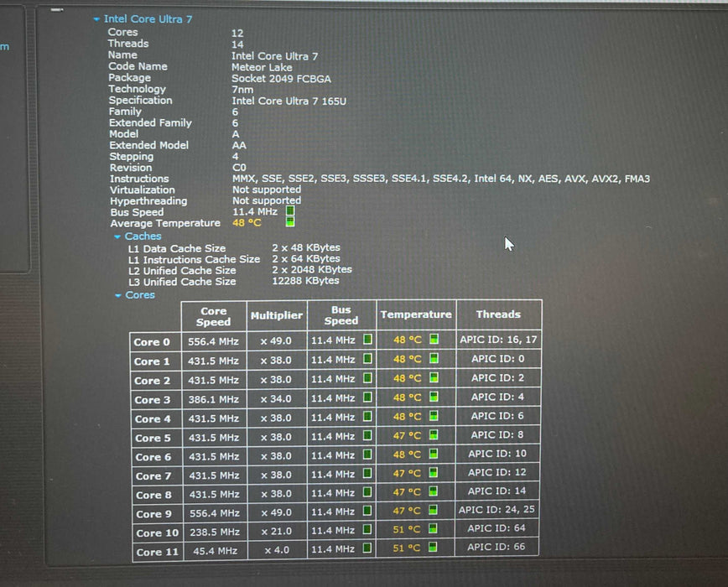Click Core 6 bus speed graph icon
728x587 pixels.
coord(367,455)
